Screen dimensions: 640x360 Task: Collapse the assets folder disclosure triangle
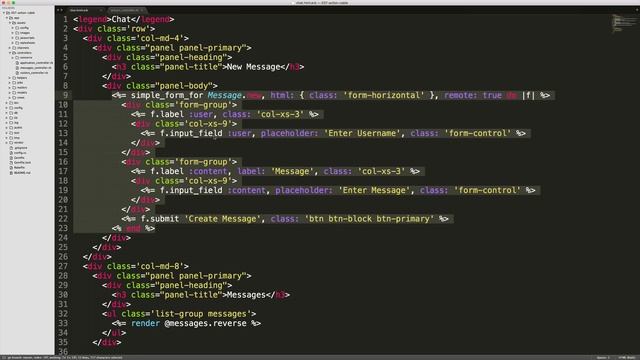tap(10, 23)
